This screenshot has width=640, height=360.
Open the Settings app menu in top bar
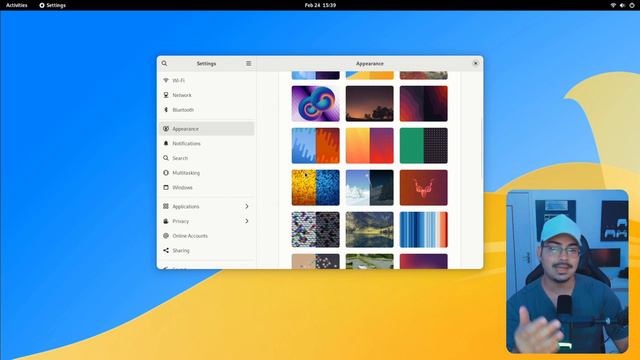click(52, 5)
